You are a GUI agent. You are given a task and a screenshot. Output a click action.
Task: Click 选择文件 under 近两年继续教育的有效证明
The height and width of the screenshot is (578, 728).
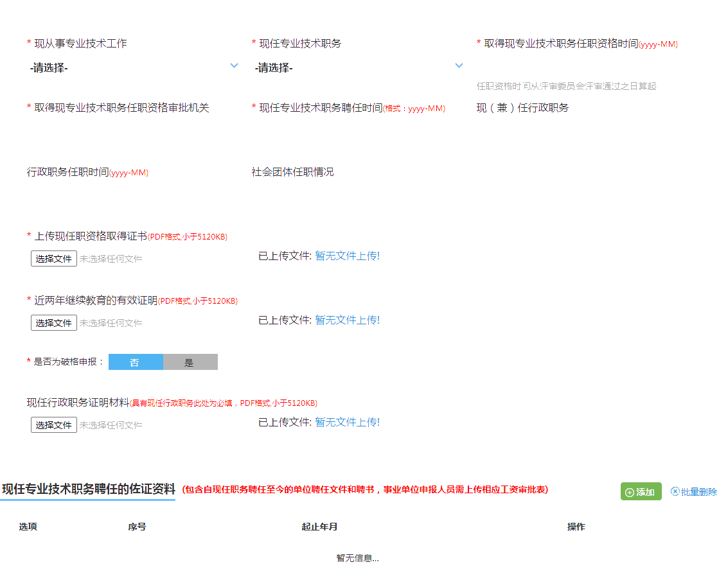(53, 322)
